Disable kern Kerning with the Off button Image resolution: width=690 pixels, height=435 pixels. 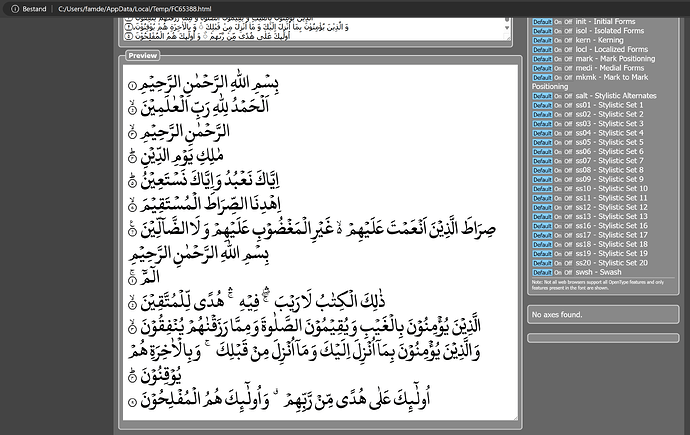click(568, 40)
